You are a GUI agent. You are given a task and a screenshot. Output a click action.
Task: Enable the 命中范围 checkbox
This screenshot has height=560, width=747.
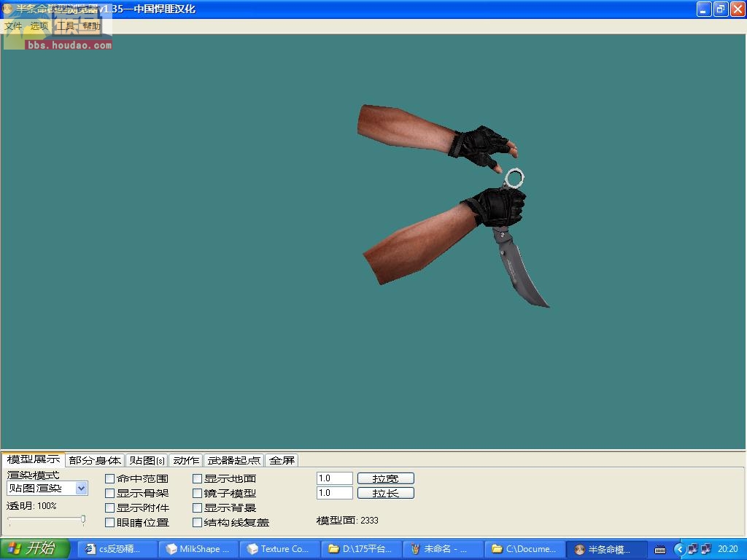click(x=109, y=478)
